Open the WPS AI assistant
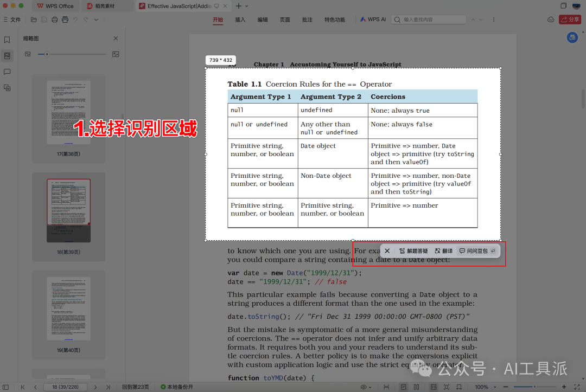This screenshot has height=392, width=586. click(x=373, y=20)
